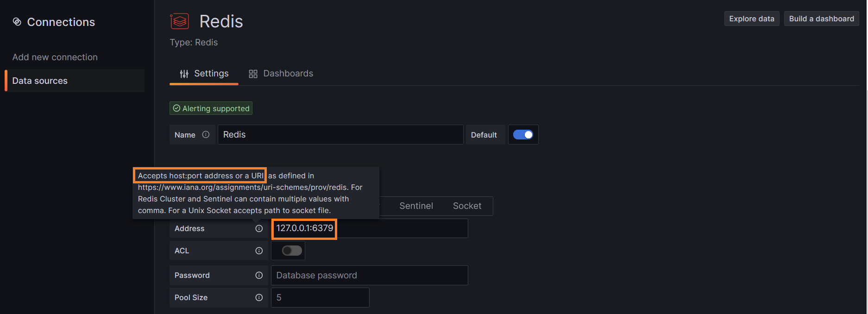Click the Database password input field
The image size is (868, 314).
click(369, 275)
